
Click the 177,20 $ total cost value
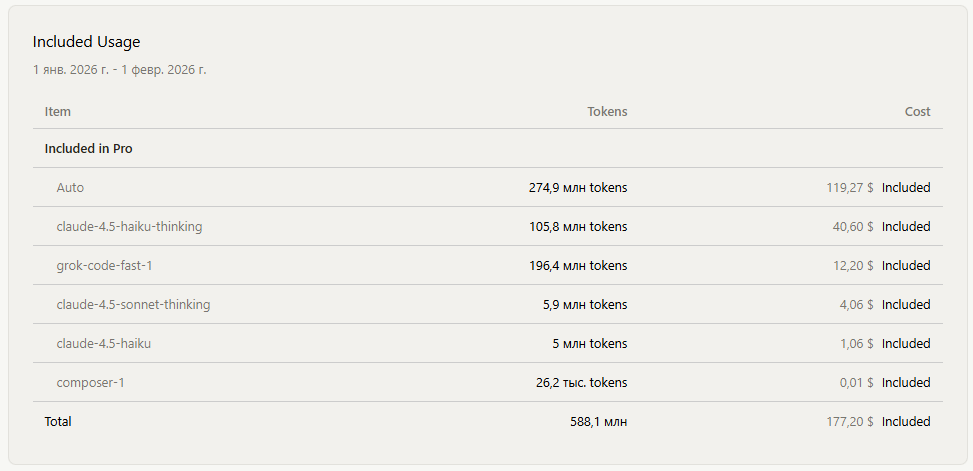point(850,422)
